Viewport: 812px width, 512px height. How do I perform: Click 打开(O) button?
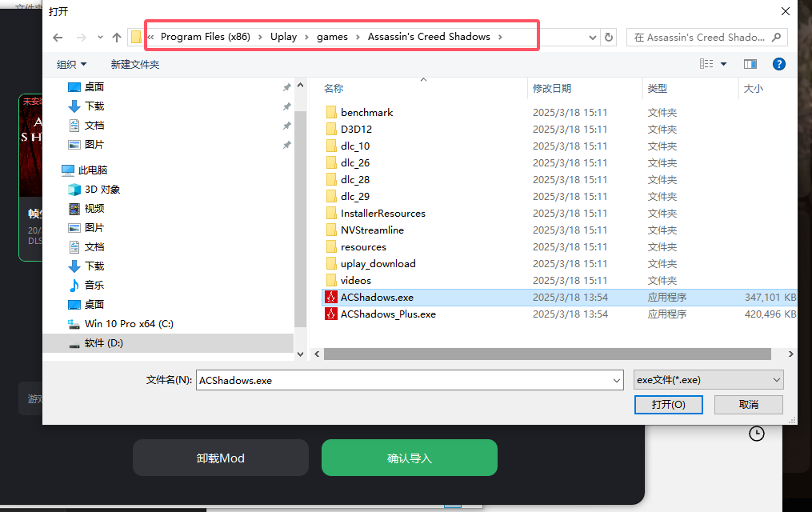669,405
